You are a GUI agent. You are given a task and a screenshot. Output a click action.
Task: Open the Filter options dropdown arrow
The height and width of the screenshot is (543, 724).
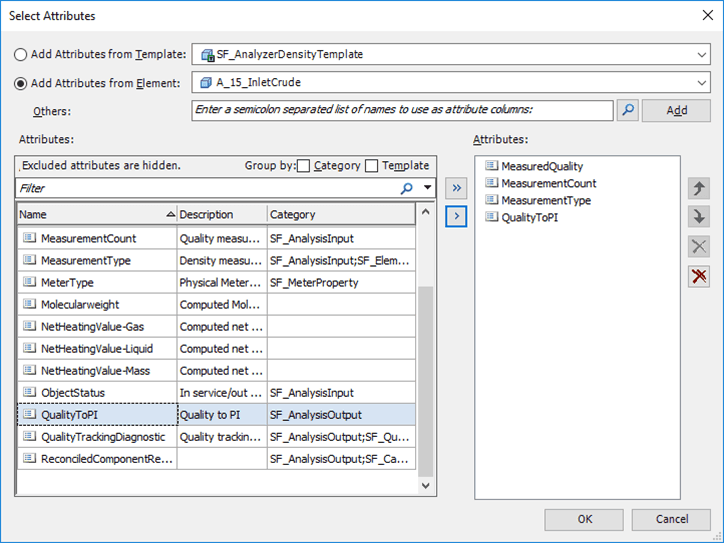428,188
